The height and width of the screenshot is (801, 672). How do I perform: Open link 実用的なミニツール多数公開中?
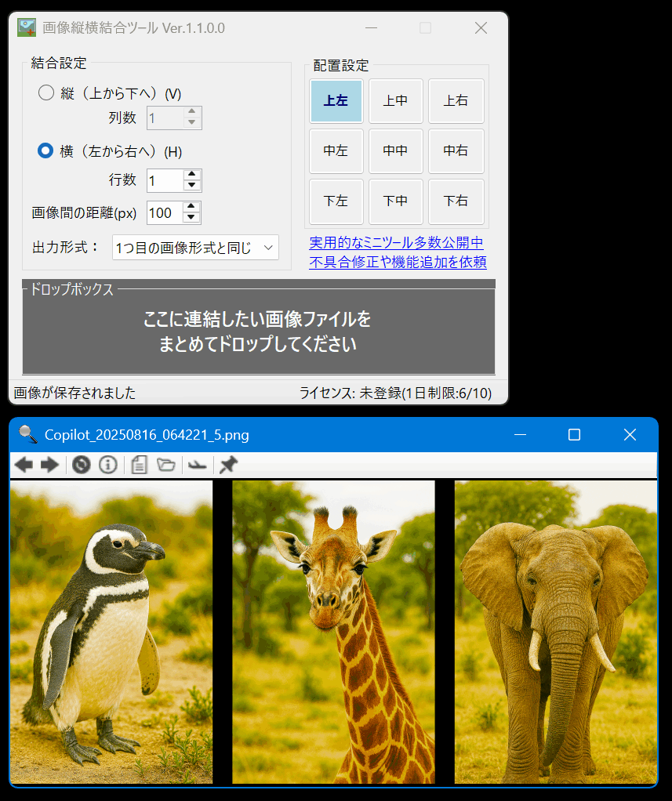click(x=396, y=243)
